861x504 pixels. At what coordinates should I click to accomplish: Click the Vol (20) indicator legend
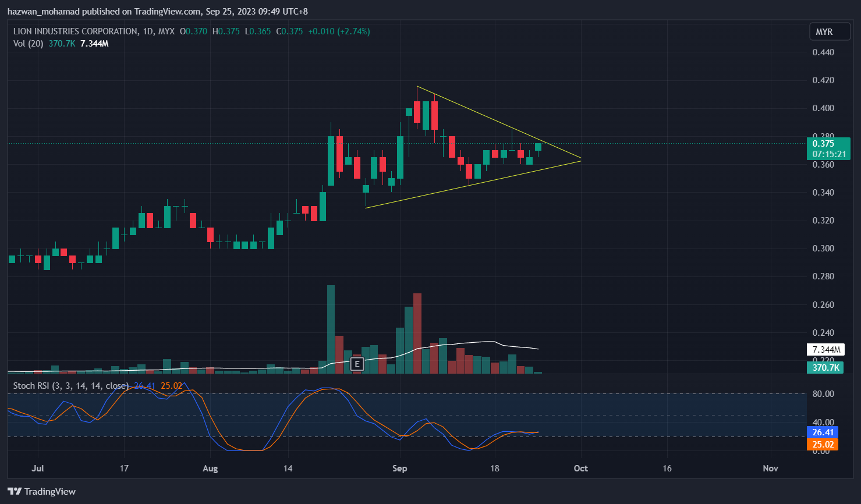[x=28, y=44]
